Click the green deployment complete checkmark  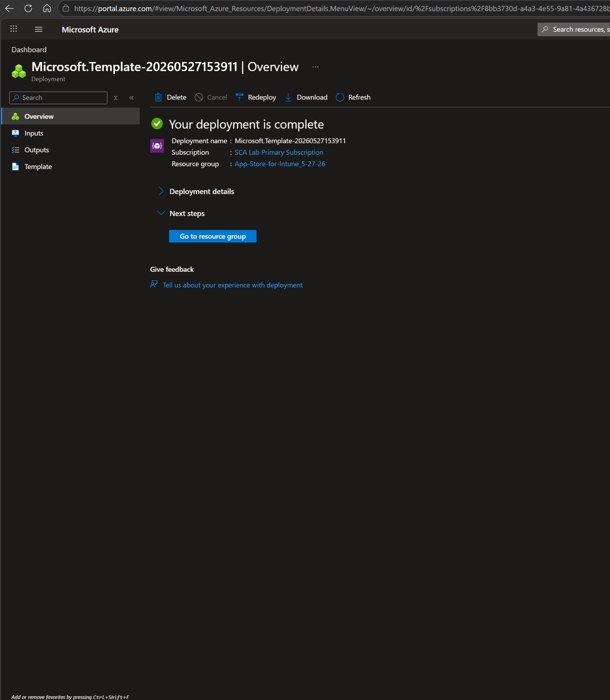point(157,124)
